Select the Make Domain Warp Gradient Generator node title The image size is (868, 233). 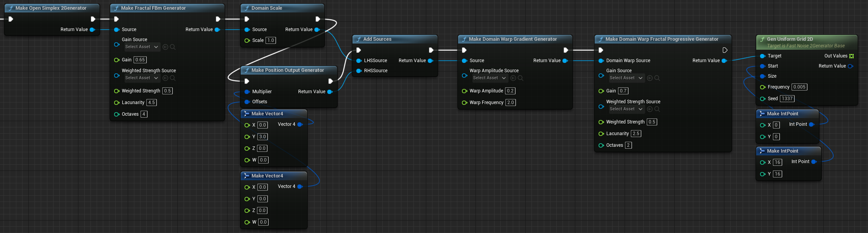(513, 39)
